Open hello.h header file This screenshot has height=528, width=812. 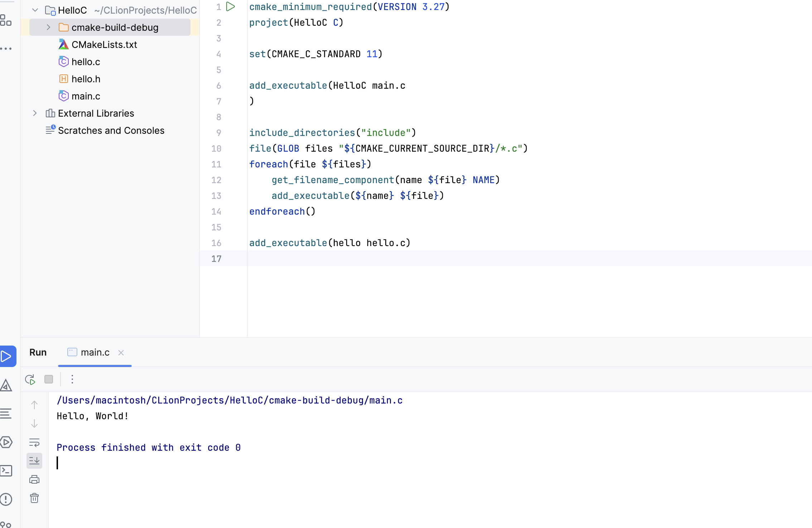click(x=86, y=79)
